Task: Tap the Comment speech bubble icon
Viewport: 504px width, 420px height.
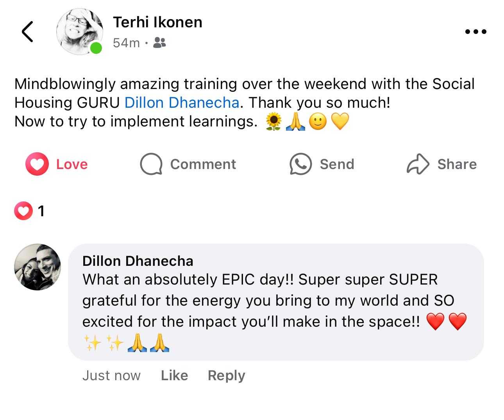Action: click(x=151, y=164)
